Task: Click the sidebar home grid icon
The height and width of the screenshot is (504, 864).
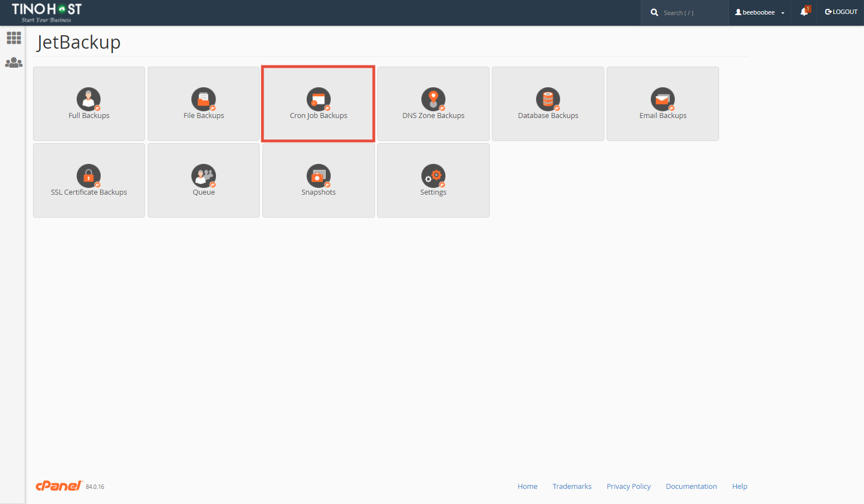Action: (13, 37)
